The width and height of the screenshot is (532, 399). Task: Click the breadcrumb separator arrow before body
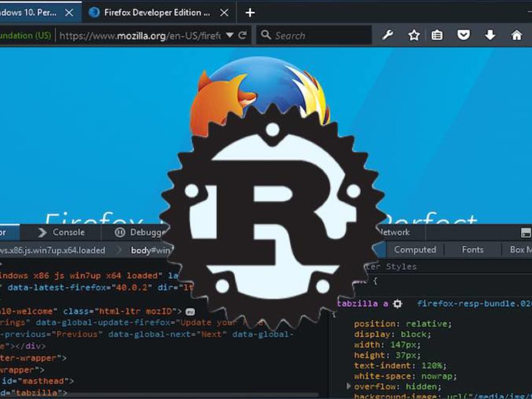point(118,250)
